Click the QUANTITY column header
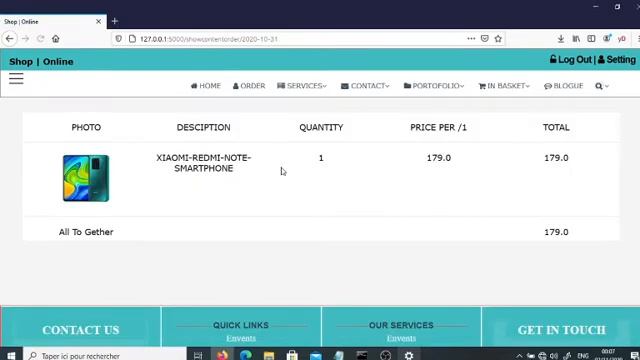This screenshot has height=360, width=640. click(x=321, y=127)
